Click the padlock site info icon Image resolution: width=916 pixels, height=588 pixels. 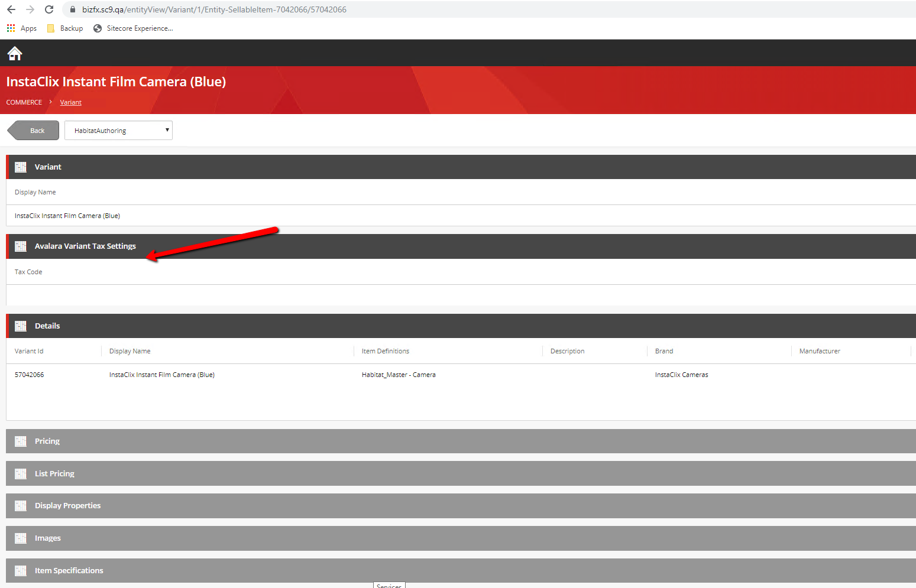click(73, 9)
